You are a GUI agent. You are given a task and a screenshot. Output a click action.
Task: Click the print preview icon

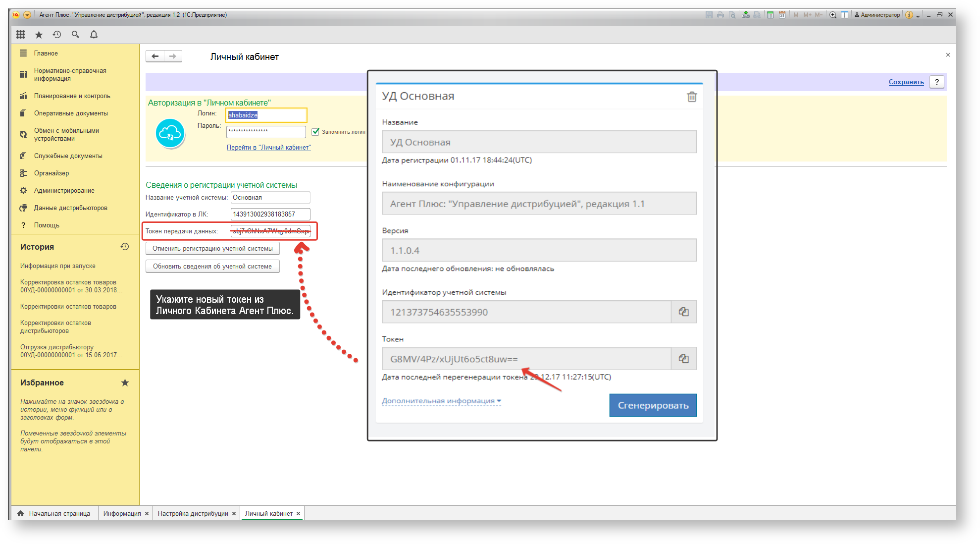(x=732, y=15)
